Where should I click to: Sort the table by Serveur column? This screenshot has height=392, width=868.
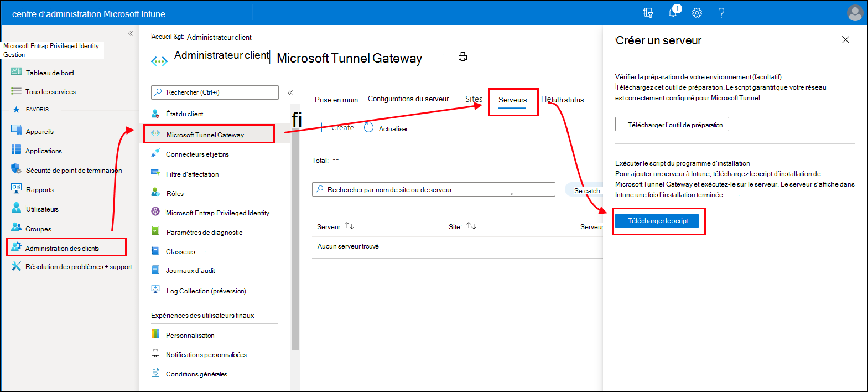coord(349,226)
